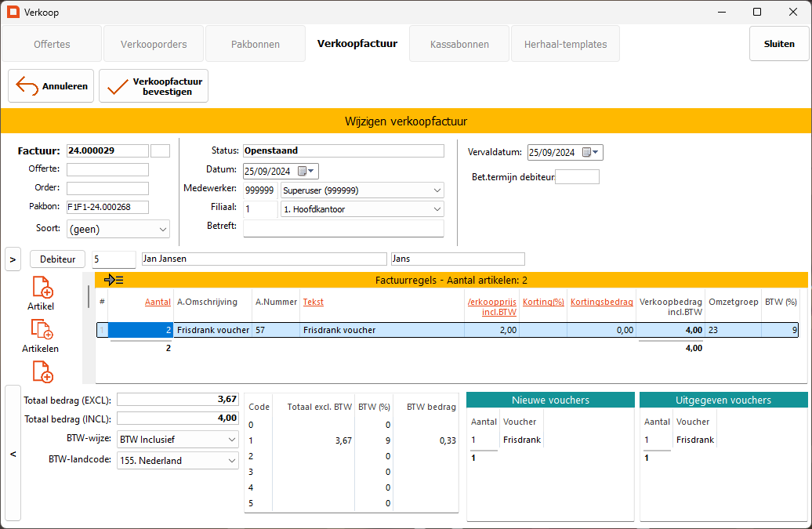Open the Datum calendar picker icon
Viewport: 812px width, 529px height.
(x=303, y=172)
